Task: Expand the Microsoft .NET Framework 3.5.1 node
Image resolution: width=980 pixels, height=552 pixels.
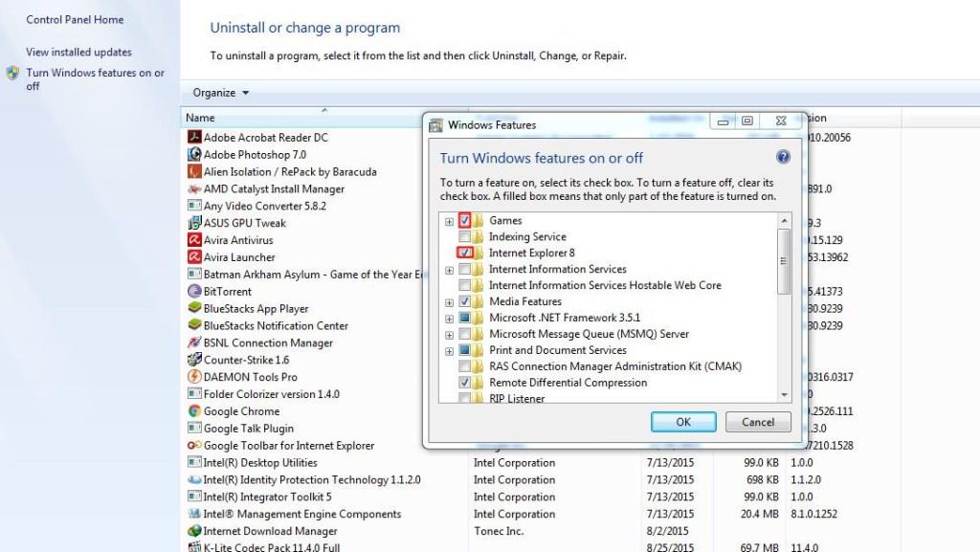Action: tap(449, 319)
